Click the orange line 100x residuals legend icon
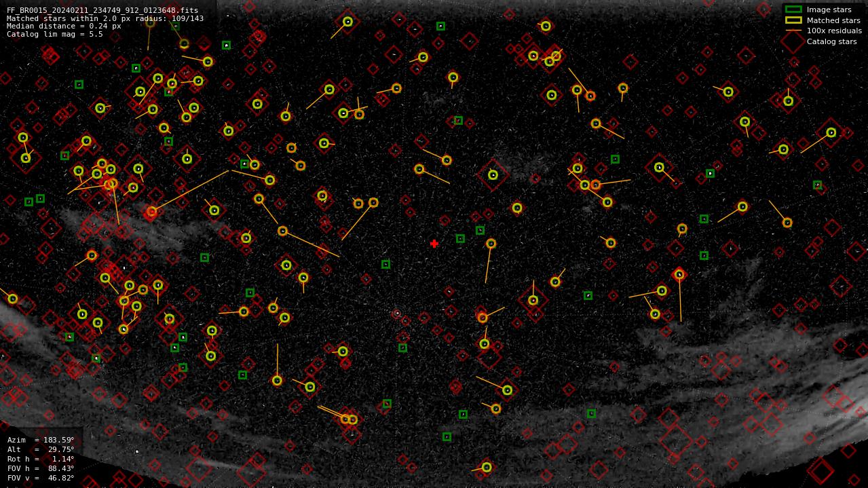868x488 pixels. tap(793, 31)
